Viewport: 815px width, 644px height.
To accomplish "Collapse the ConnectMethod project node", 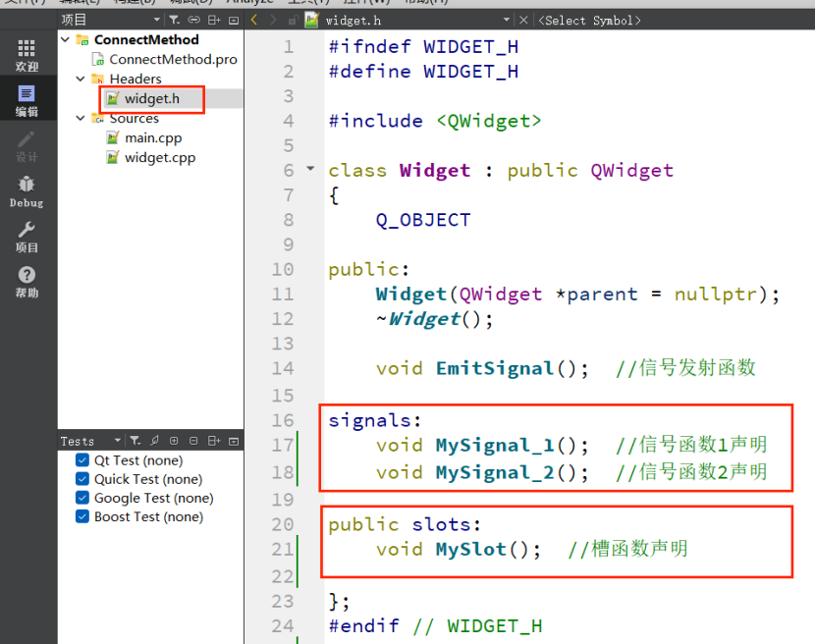I will click(x=66, y=39).
